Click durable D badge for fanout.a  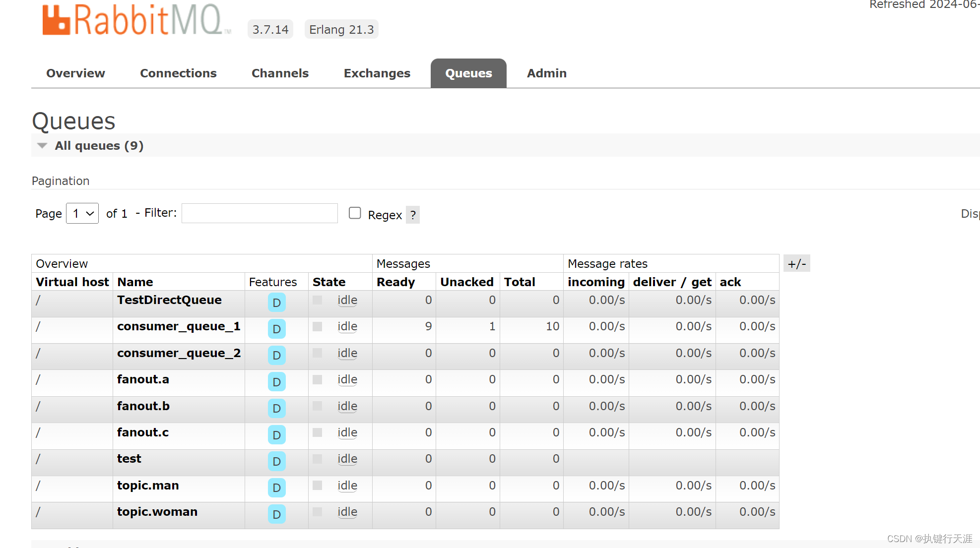click(x=276, y=382)
